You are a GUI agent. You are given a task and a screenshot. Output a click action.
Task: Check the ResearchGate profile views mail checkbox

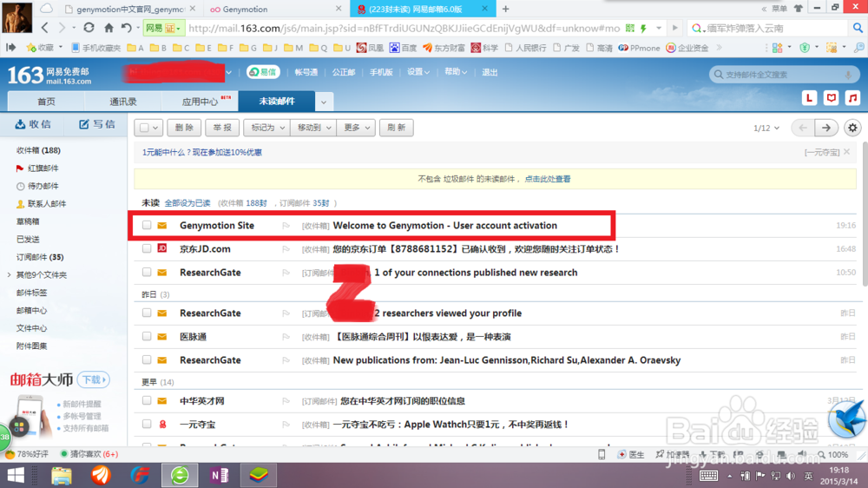coord(147,313)
